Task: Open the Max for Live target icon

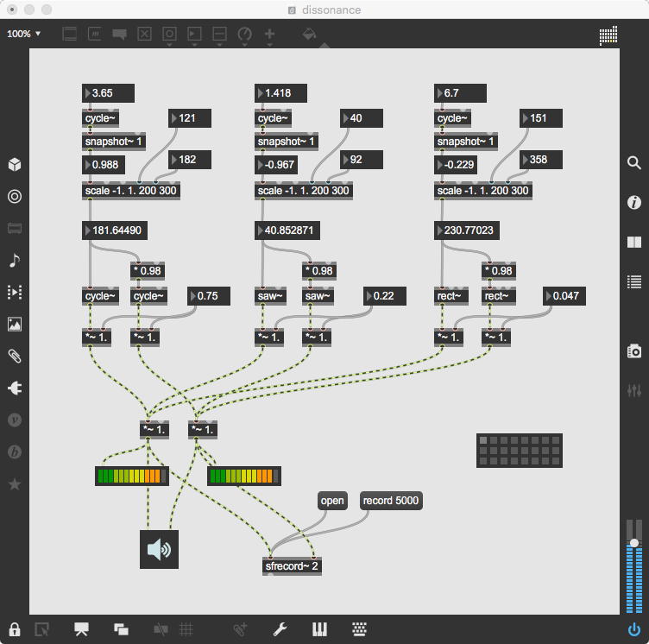Action: click(15, 196)
